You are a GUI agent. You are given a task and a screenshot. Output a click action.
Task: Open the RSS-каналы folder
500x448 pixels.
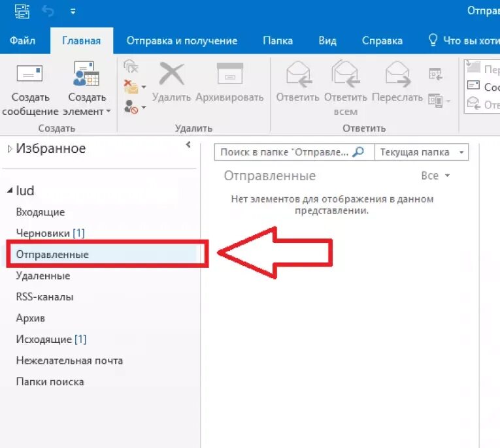[x=44, y=296]
